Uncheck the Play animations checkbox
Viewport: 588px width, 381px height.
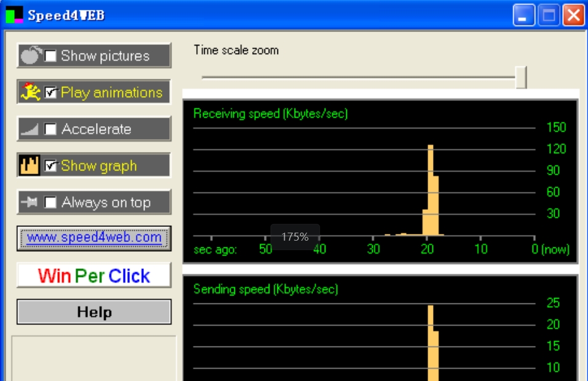point(50,93)
